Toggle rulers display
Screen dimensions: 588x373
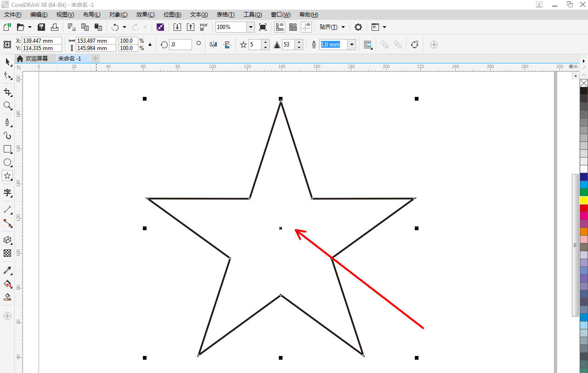click(279, 27)
